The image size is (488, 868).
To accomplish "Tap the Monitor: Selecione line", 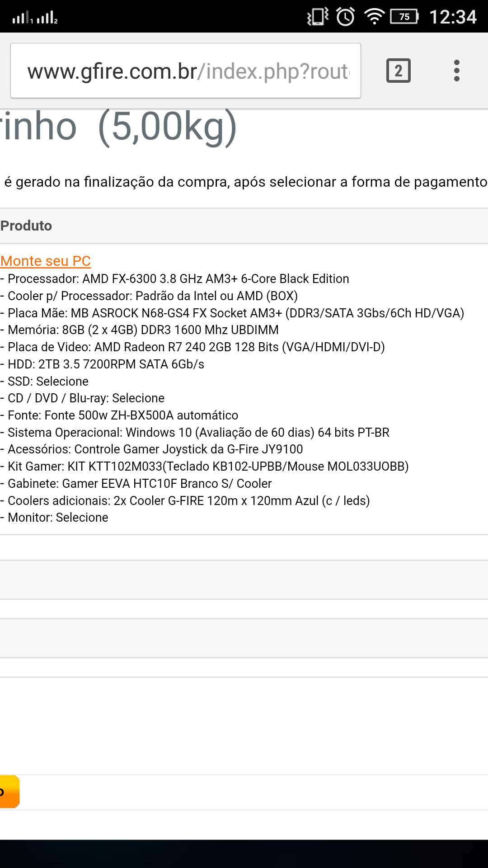I will tap(54, 517).
